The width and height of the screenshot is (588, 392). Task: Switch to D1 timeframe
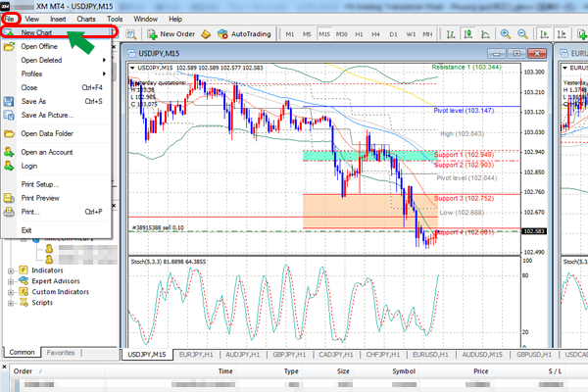tap(393, 34)
